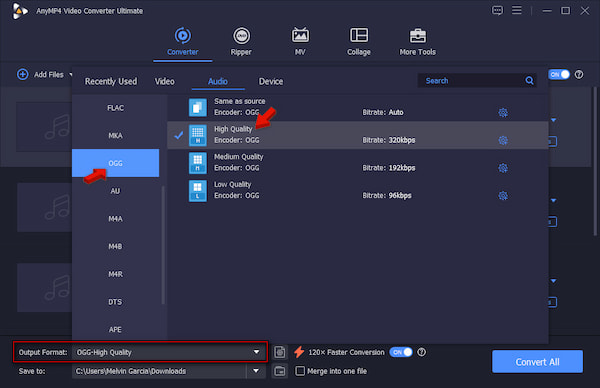This screenshot has width=600, height=388.
Task: Check Merge into one file
Action: 300,371
